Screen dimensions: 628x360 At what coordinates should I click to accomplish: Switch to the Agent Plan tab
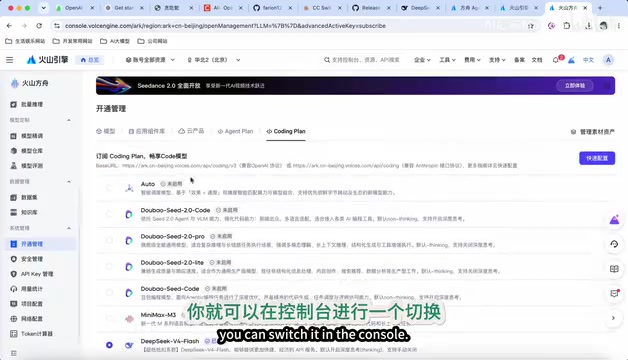[x=236, y=131]
